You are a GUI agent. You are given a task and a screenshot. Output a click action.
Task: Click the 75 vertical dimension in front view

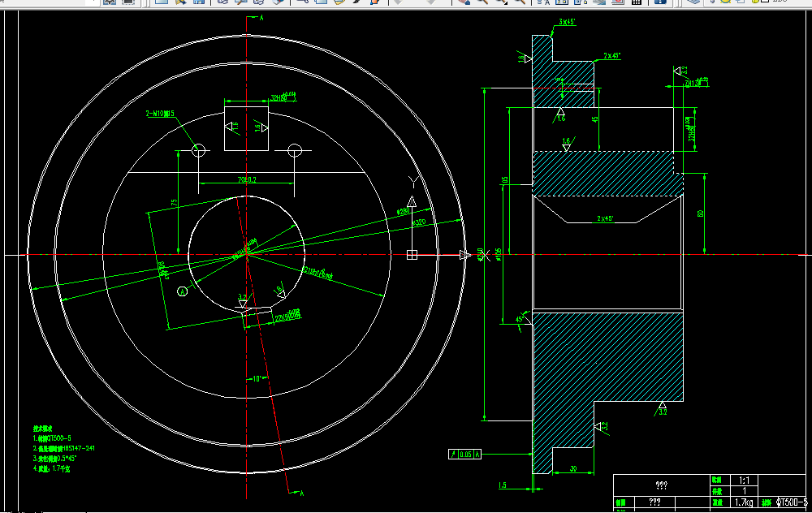pyautogui.click(x=175, y=203)
